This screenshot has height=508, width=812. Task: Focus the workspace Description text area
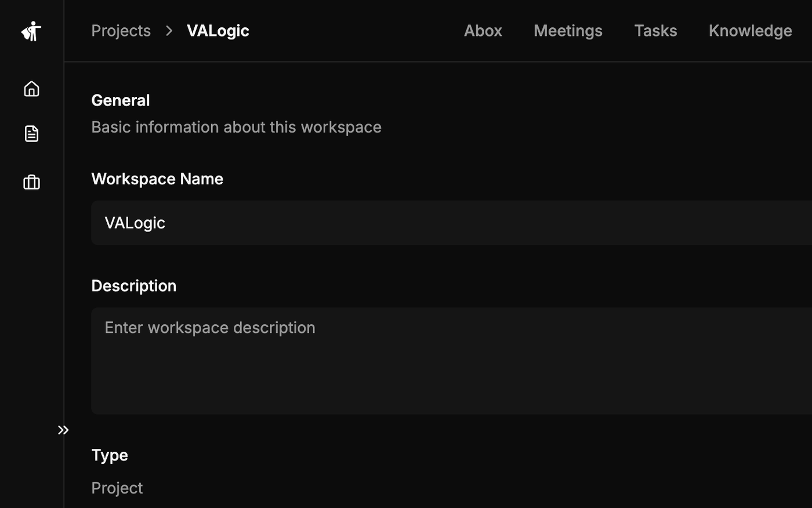(451, 361)
